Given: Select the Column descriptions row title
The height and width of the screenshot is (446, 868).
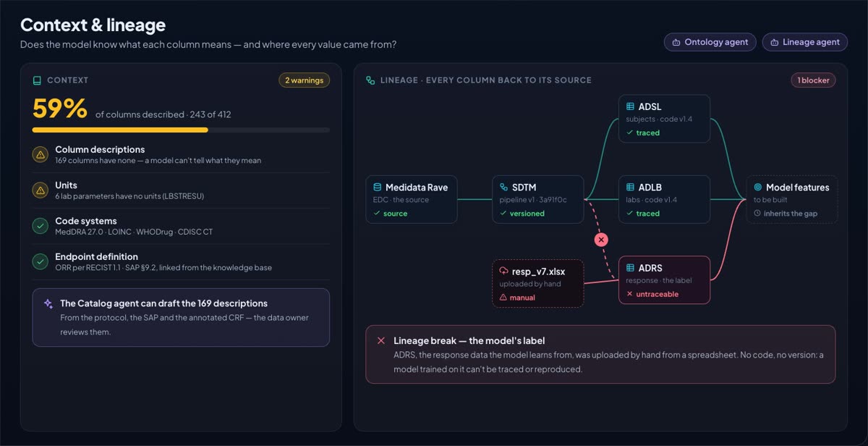Looking at the screenshot, I should point(100,149).
